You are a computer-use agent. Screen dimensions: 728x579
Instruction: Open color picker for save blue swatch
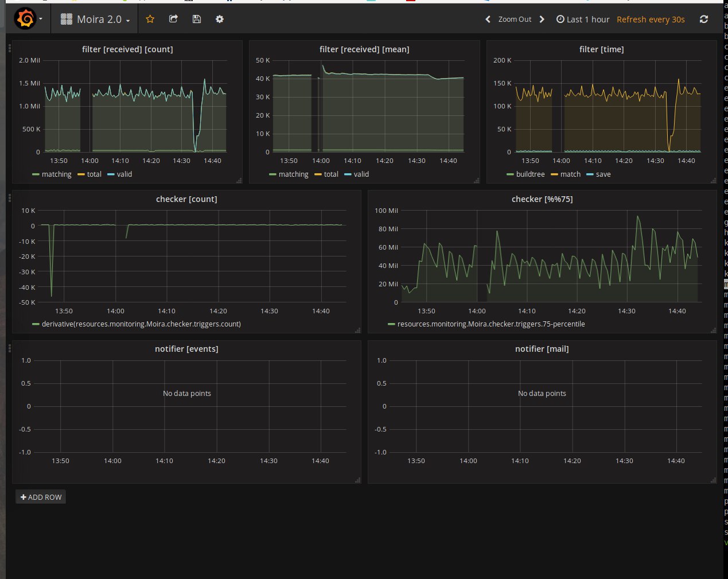point(590,174)
